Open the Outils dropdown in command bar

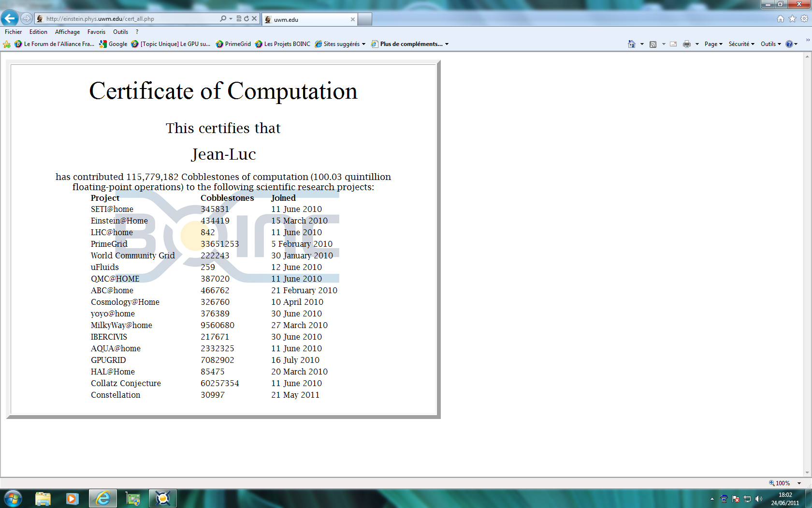click(771, 44)
